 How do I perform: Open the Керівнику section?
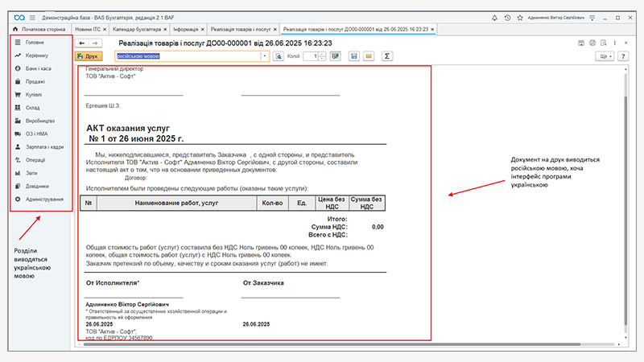[36, 56]
